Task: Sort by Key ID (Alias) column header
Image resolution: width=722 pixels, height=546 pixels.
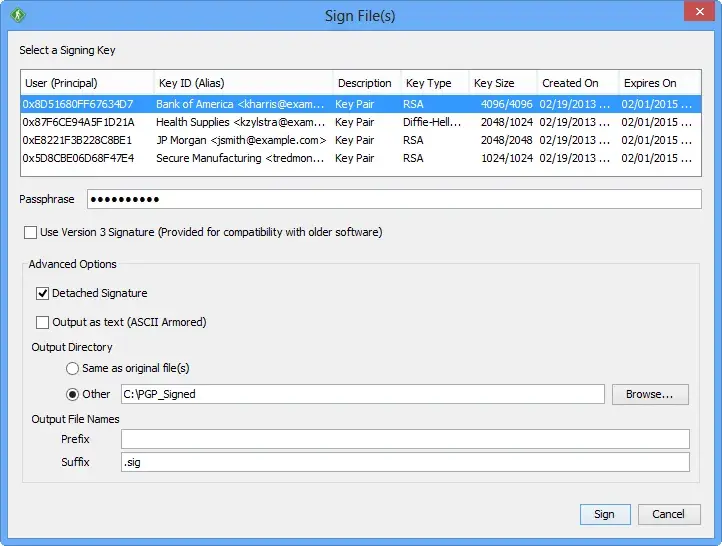Action: pyautogui.click(x=243, y=83)
